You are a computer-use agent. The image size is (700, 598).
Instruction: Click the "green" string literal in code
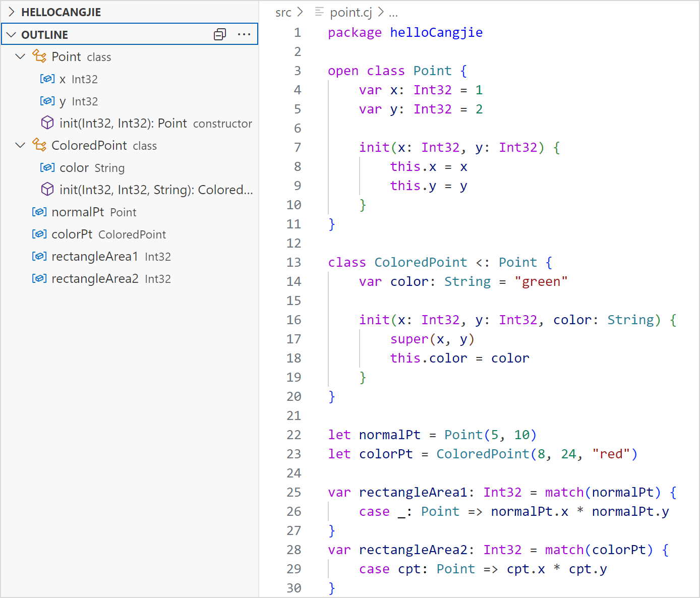click(541, 281)
